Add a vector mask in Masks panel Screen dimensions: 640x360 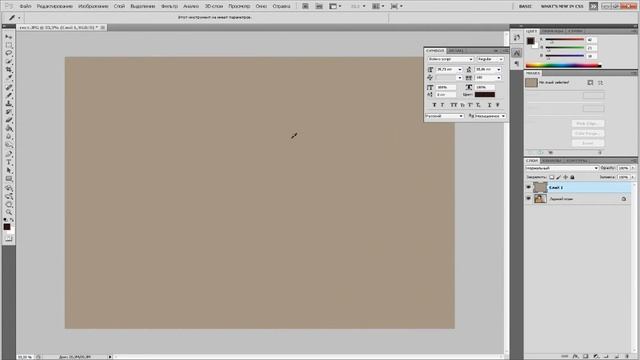point(600,82)
